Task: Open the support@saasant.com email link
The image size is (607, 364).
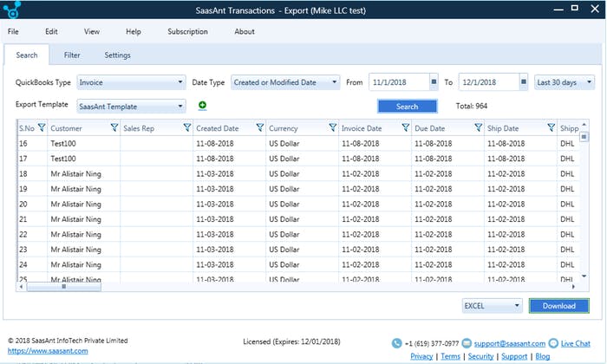Action: click(509, 344)
